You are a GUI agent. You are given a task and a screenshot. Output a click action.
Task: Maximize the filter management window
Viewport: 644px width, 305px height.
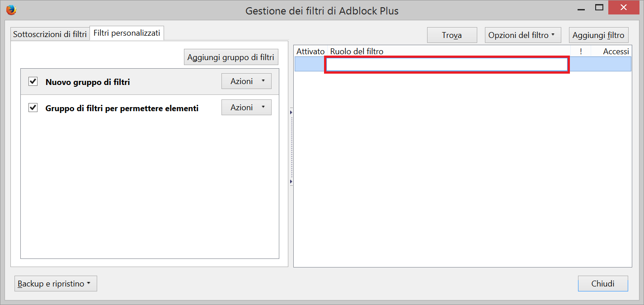[x=599, y=8]
